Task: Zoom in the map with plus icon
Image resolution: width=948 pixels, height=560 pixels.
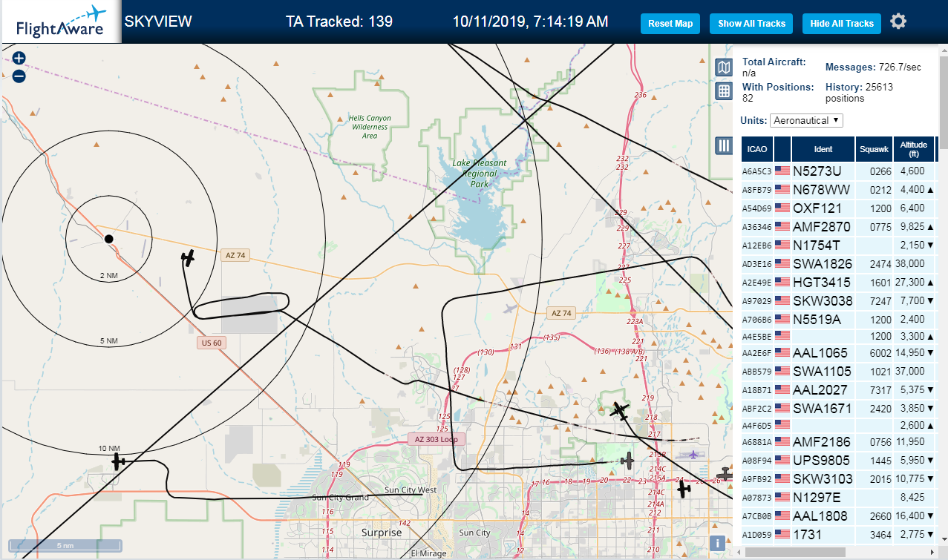Action: [x=19, y=59]
